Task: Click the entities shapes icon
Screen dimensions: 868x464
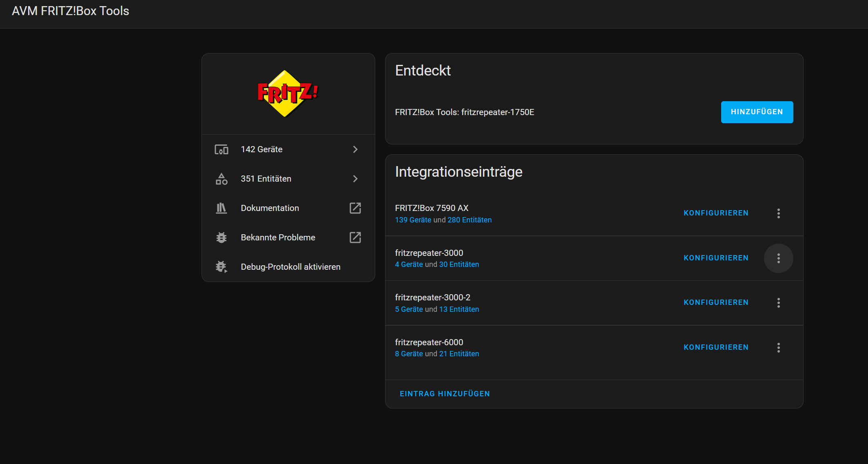Action: (x=221, y=179)
